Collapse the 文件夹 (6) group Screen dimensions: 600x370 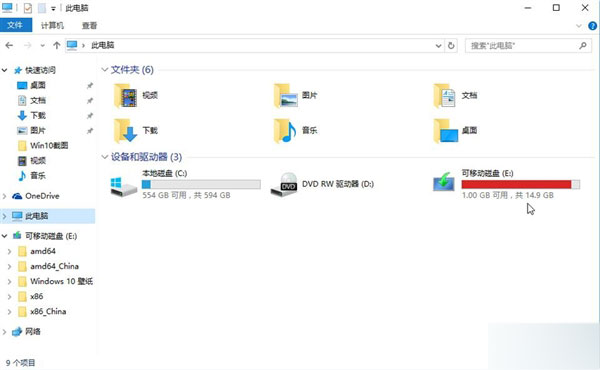(x=104, y=70)
